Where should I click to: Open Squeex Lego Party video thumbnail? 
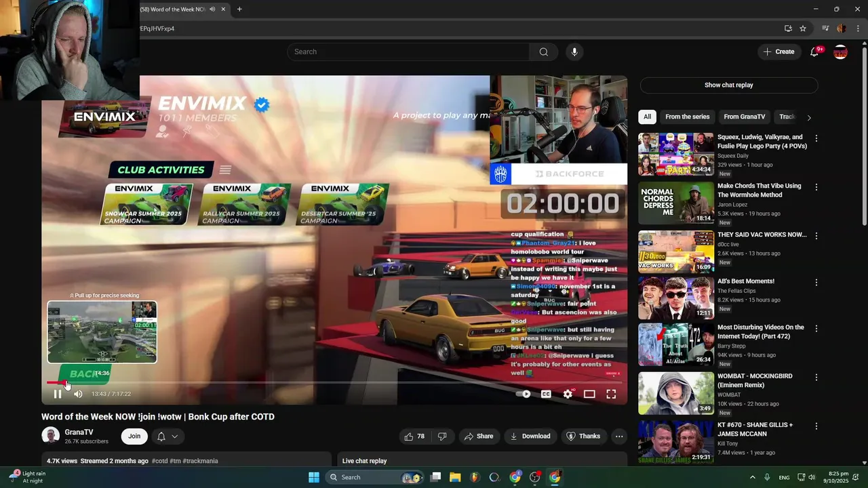676,154
